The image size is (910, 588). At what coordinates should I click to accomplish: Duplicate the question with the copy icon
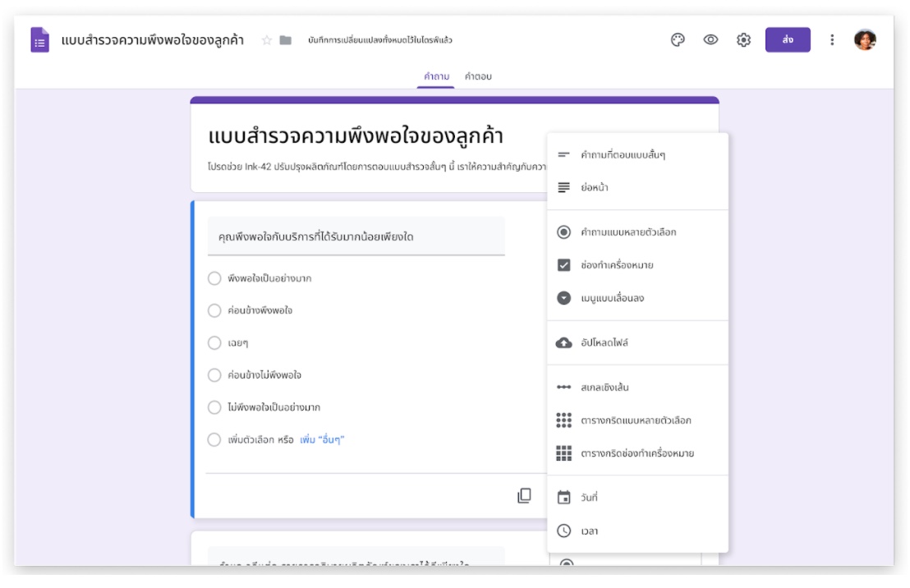click(x=524, y=495)
